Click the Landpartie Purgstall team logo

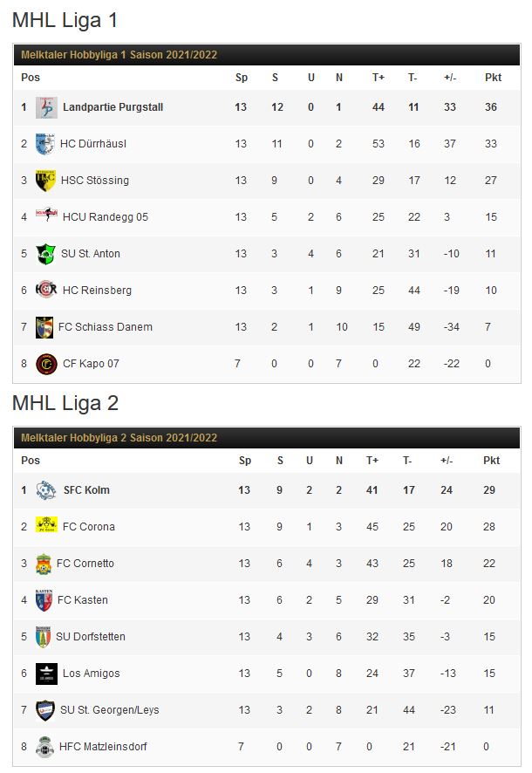(46, 107)
